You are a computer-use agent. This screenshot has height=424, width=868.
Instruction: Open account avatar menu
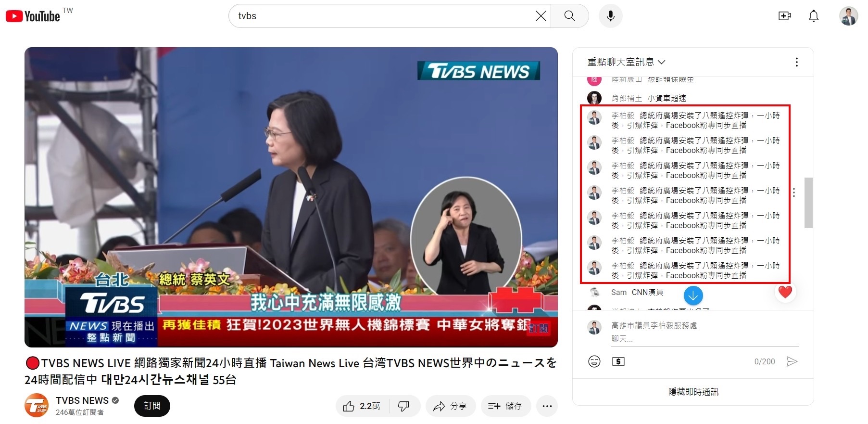point(849,16)
